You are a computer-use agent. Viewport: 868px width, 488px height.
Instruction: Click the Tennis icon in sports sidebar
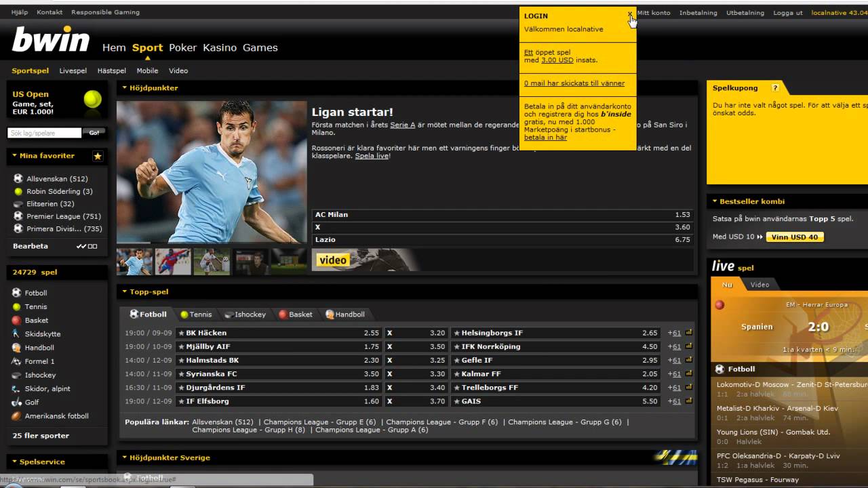tap(17, 306)
